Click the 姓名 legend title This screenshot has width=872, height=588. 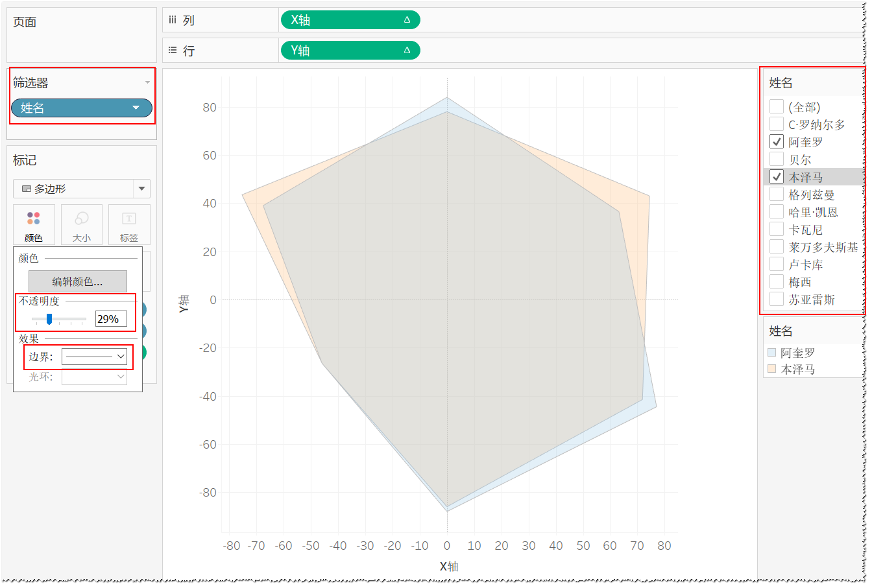781,331
